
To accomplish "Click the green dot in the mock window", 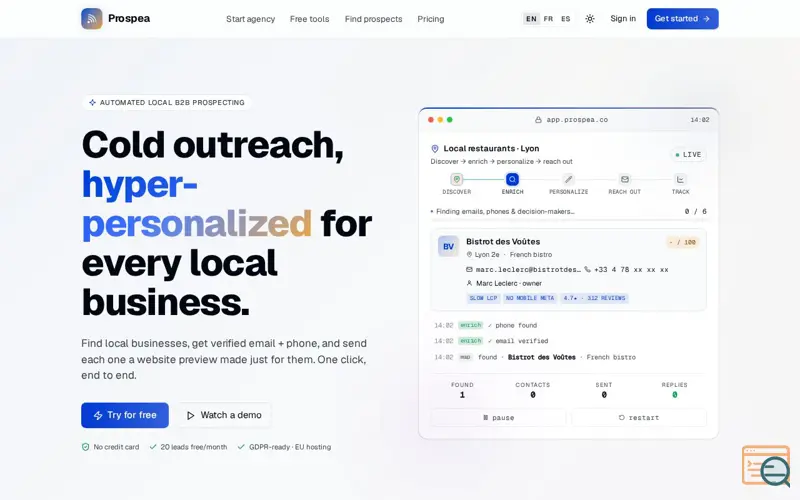I will (449, 120).
